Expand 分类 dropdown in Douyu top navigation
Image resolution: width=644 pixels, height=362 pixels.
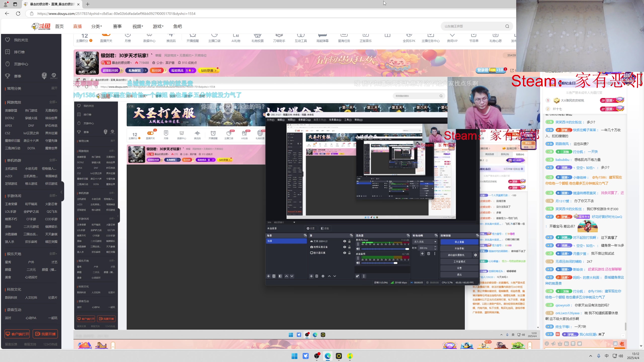tap(97, 26)
